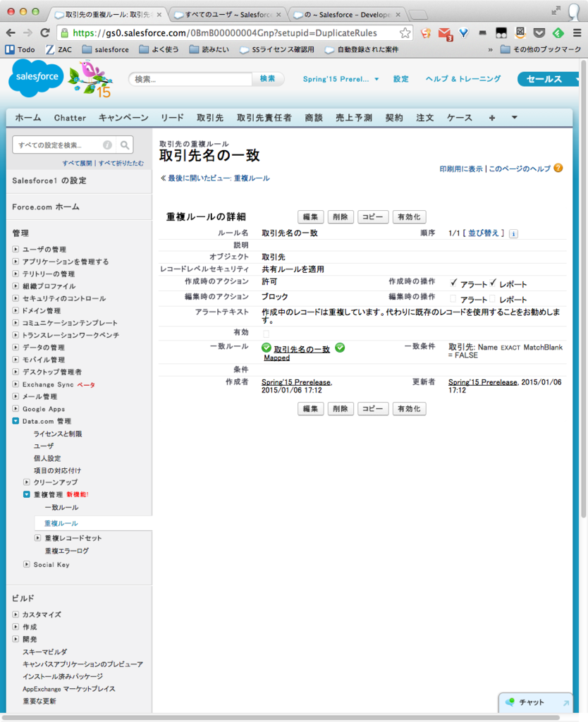Click the browser forward arrow
588x722 pixels.
coord(28,32)
